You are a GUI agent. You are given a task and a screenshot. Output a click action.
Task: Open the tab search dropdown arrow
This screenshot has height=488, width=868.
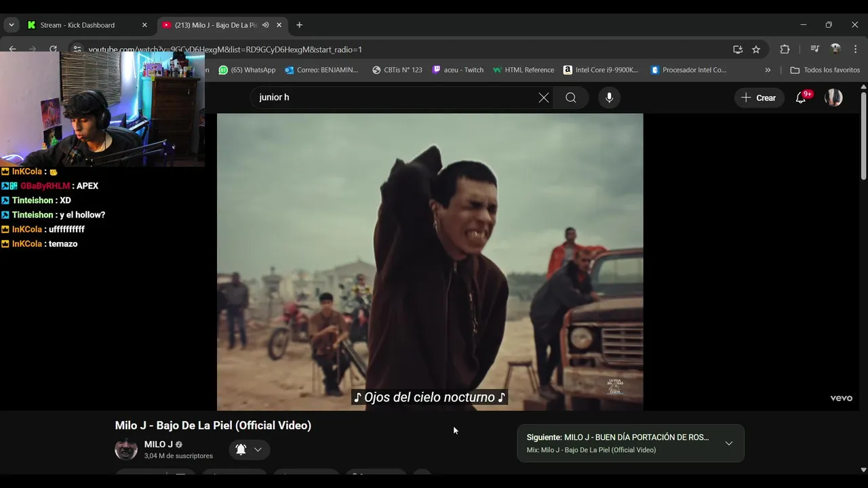point(11,25)
